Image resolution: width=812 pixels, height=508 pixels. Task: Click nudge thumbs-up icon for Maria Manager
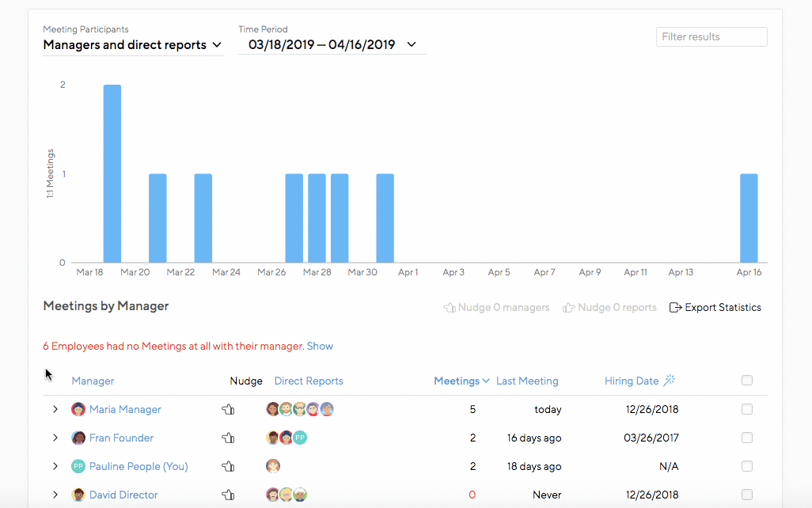(228, 410)
